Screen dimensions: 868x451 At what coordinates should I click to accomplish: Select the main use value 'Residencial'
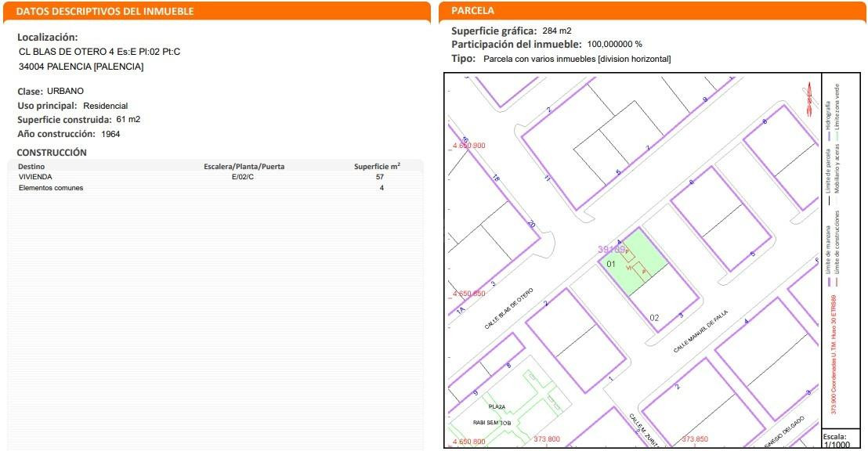(106, 106)
